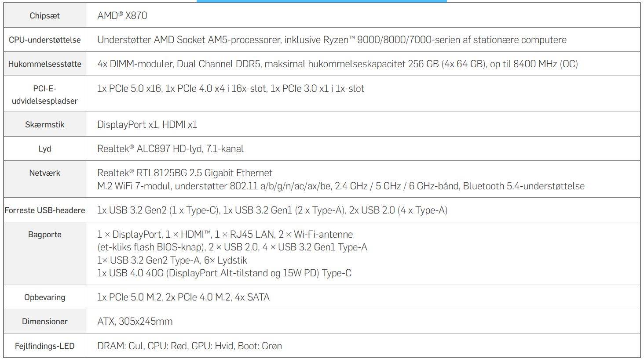Click the Opbevaring storage value text
This screenshot has width=644, height=362.
pyautogui.click(x=183, y=297)
